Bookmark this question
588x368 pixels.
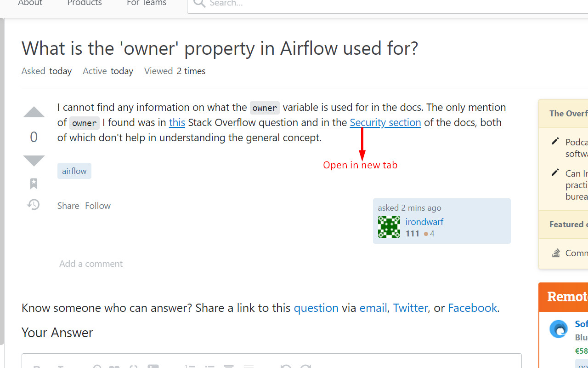(x=34, y=184)
